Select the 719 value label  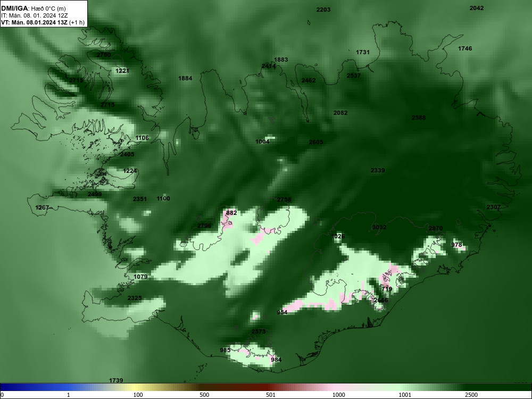click(x=387, y=289)
